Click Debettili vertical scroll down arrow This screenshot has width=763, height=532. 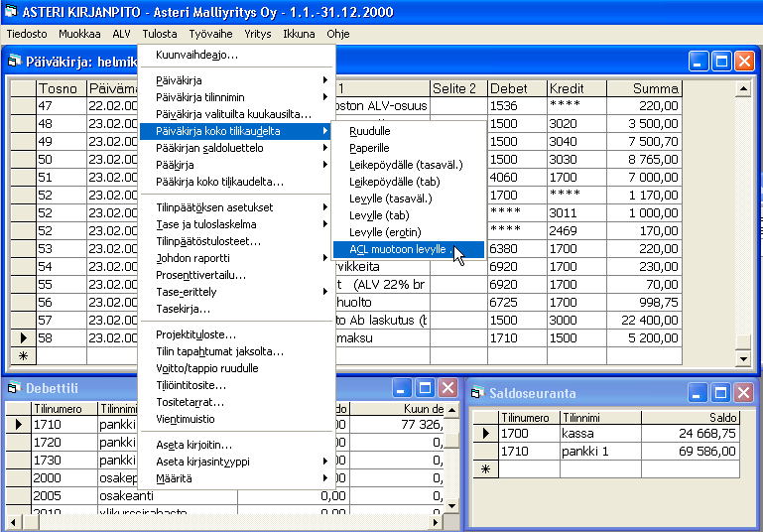click(x=451, y=506)
